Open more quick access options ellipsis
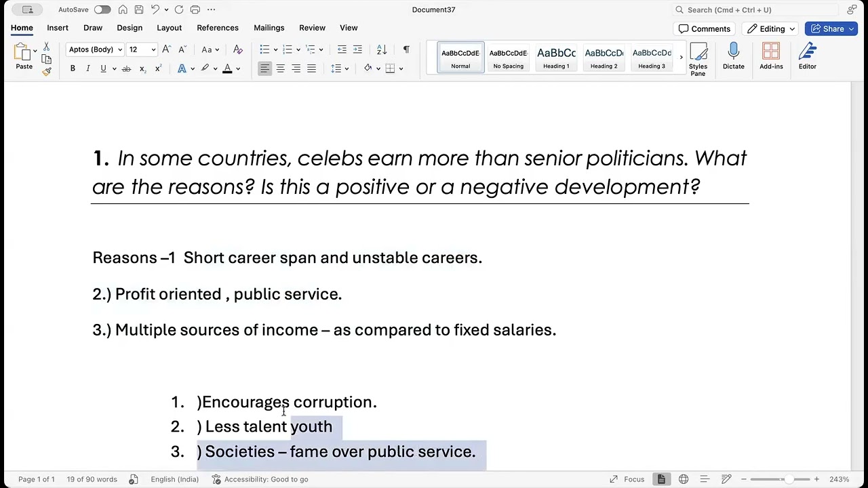This screenshot has height=488, width=868. 211,9
